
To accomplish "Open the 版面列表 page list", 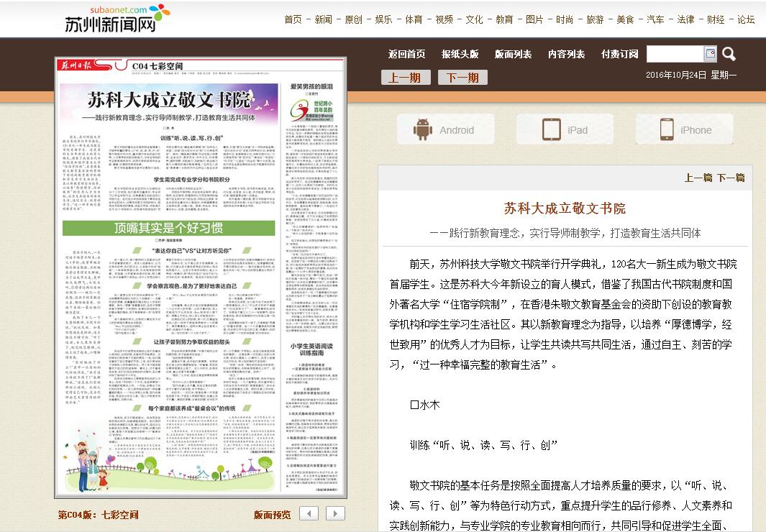I will (513, 54).
